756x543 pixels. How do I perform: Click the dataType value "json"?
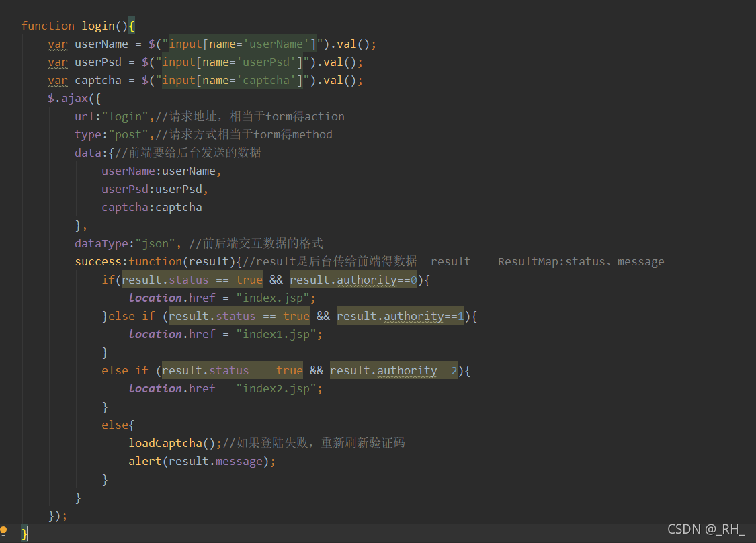155,243
